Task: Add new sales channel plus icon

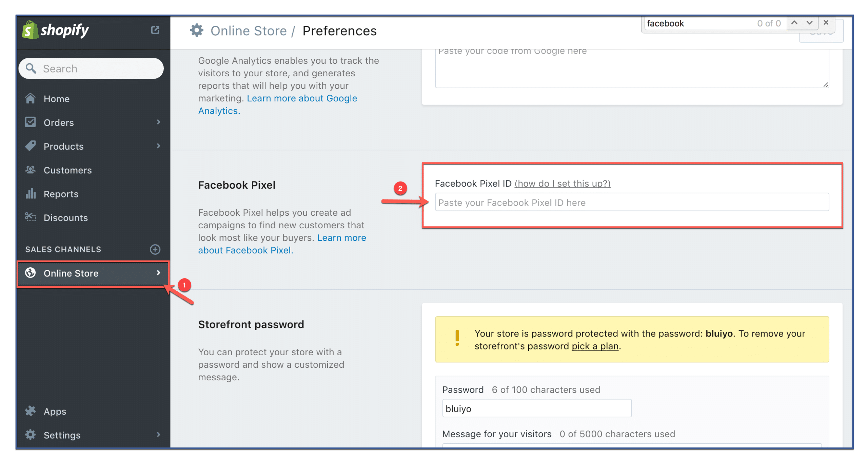Action: pyautogui.click(x=155, y=249)
